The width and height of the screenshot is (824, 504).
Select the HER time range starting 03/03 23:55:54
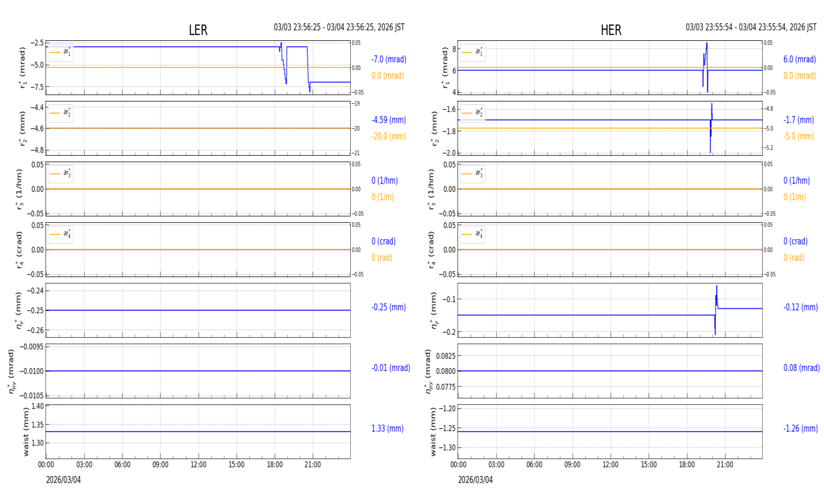pos(751,27)
